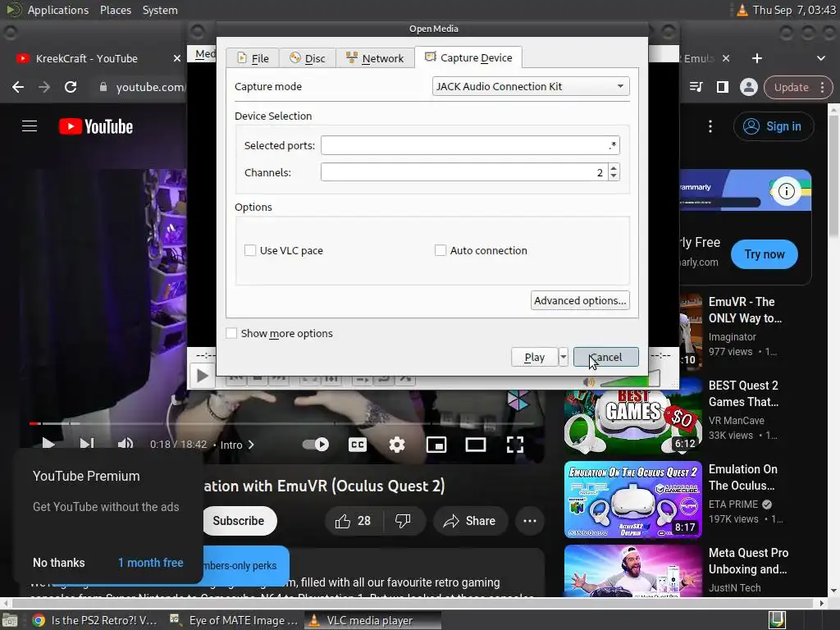
Task: Adjust the VLC volume slider
Action: pyautogui.click(x=631, y=381)
